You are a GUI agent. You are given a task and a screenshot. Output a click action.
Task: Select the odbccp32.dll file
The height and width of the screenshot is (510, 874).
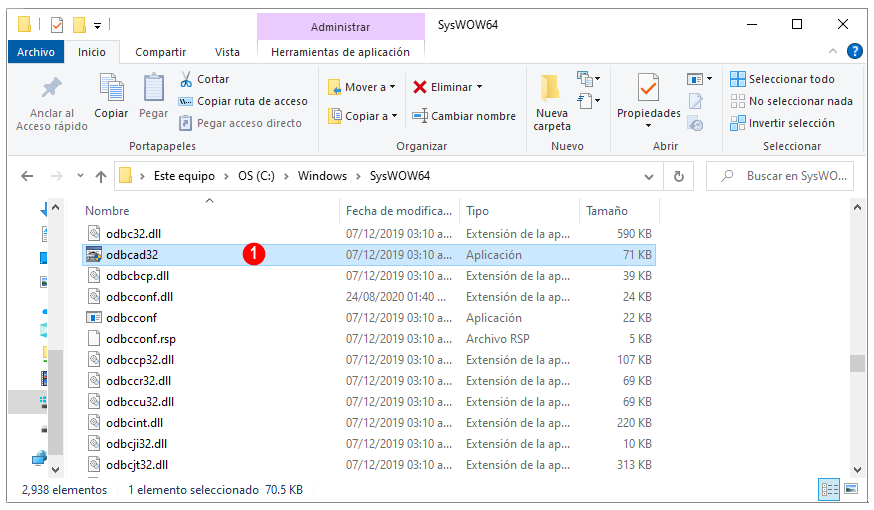[369, 360]
